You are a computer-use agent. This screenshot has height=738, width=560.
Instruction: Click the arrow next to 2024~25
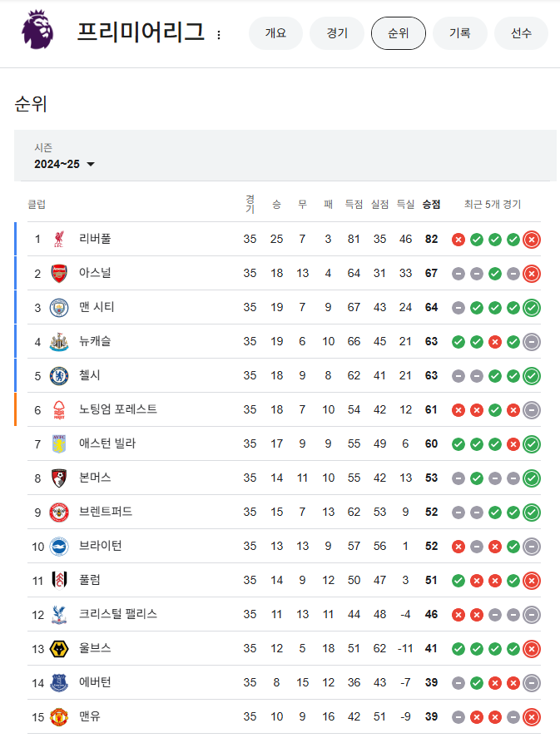pos(91,164)
